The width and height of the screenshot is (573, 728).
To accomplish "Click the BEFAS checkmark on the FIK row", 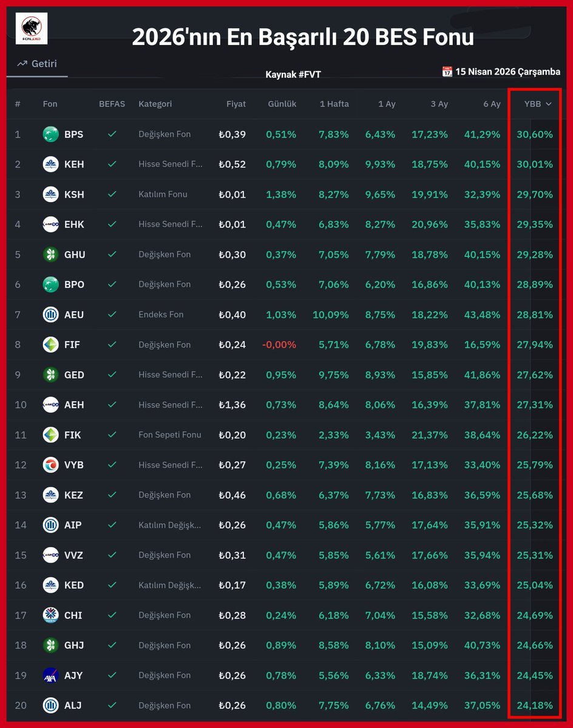I will tap(112, 435).
